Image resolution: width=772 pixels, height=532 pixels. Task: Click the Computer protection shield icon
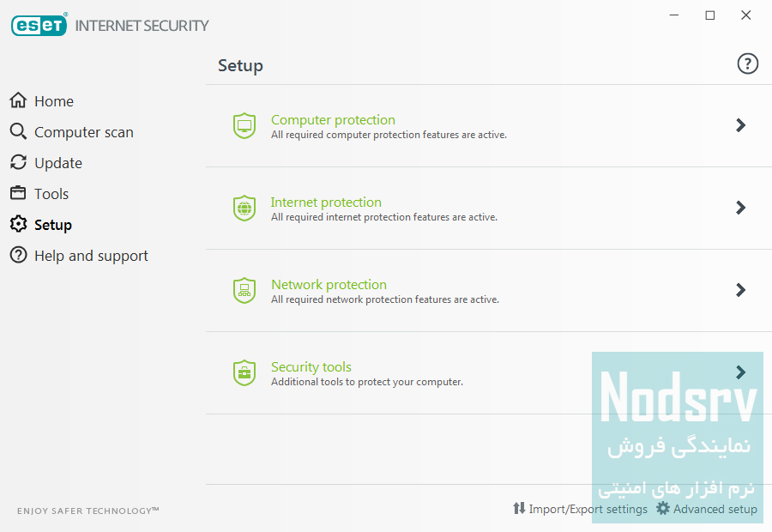(244, 125)
